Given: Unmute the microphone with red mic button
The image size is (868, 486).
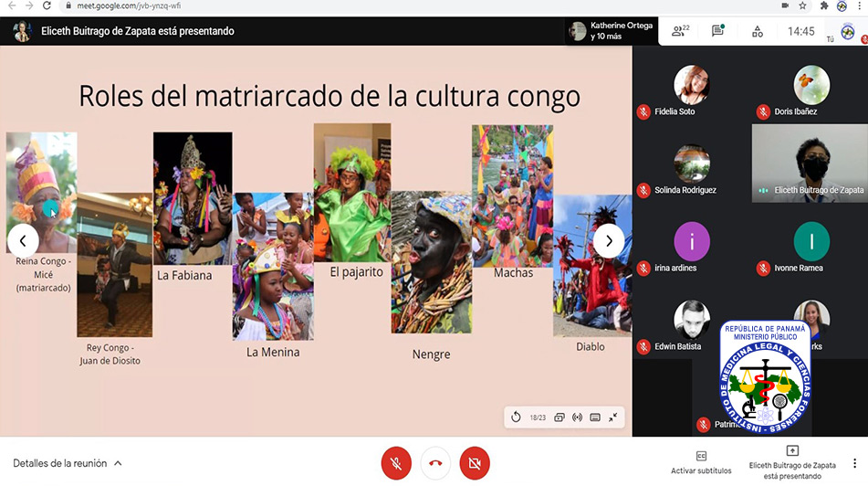Looking at the screenshot, I should pos(396,463).
